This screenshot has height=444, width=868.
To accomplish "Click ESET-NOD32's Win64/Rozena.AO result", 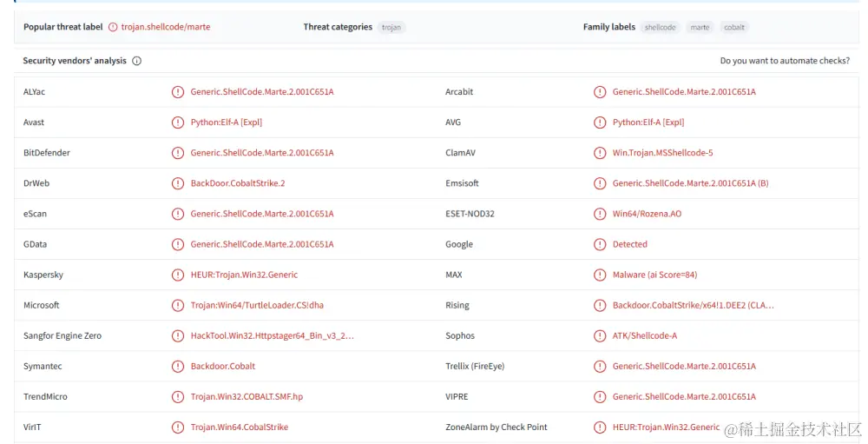I will (x=648, y=214).
